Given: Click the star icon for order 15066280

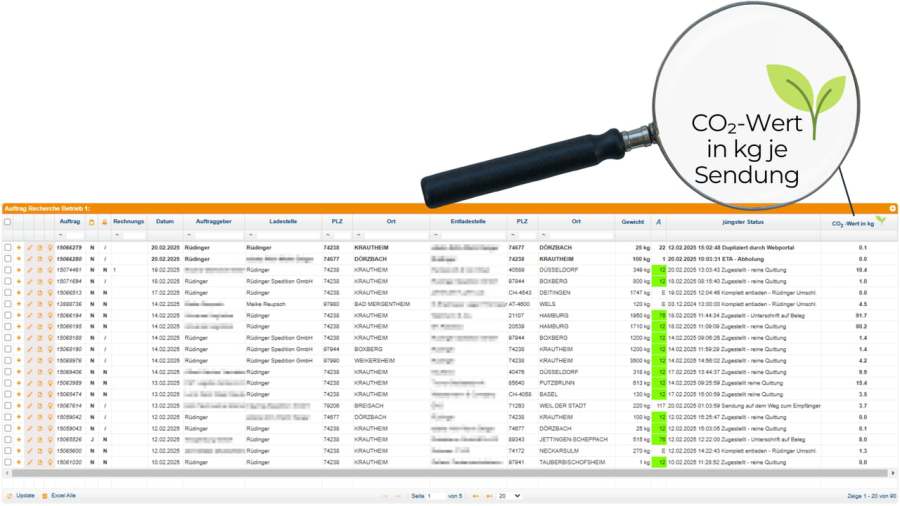Looking at the screenshot, I should 19,259.
